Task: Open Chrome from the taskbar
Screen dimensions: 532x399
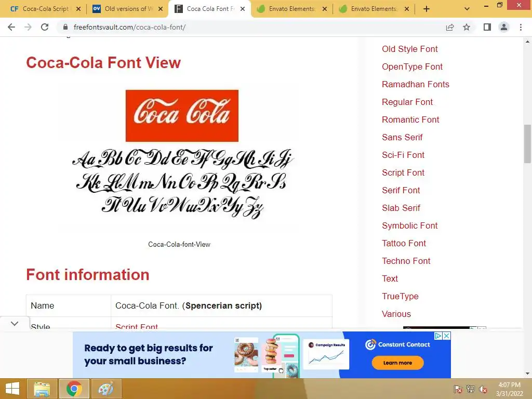Action: click(74, 389)
